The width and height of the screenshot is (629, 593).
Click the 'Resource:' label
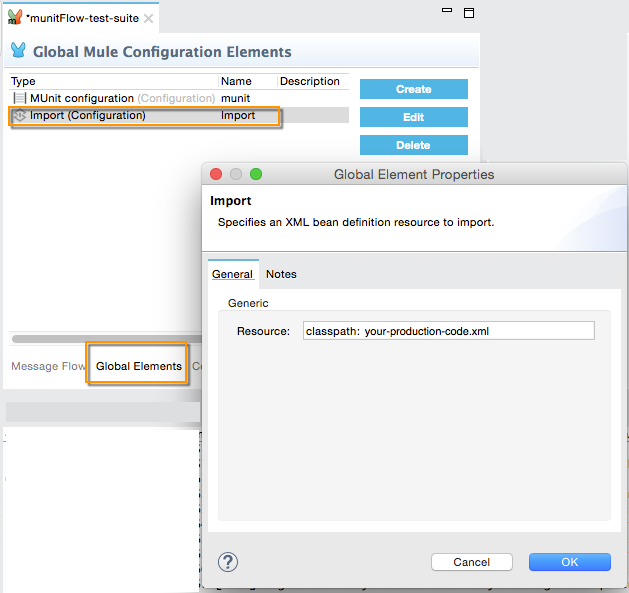click(263, 331)
